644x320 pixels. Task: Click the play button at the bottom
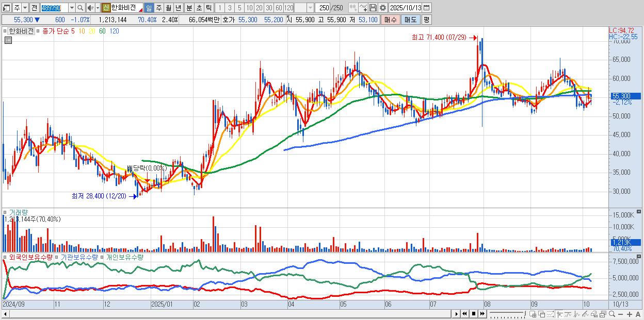coord(457,314)
